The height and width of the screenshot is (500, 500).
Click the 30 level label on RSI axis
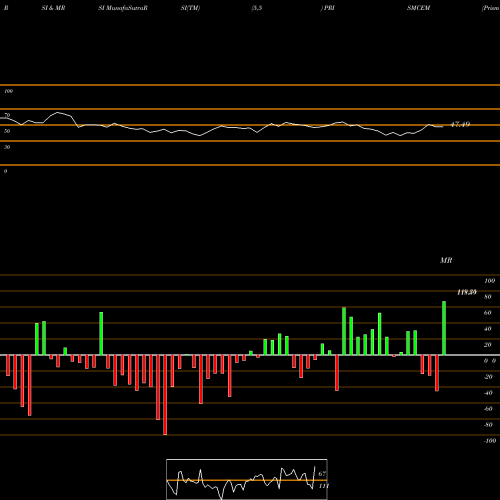[x=7, y=147]
